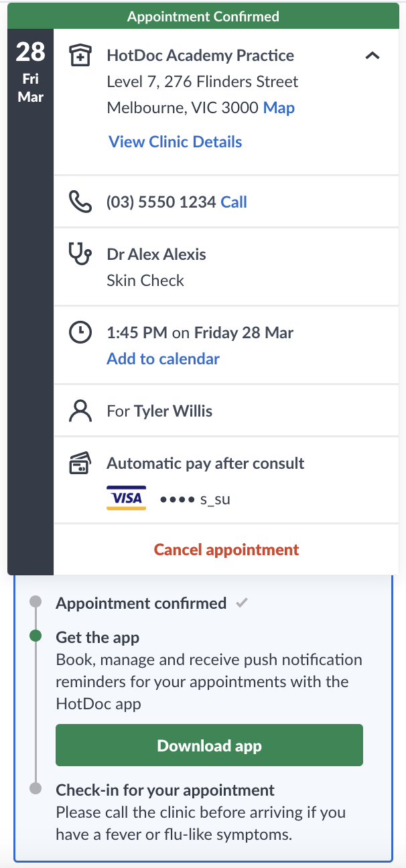The height and width of the screenshot is (868, 406).
Task: Collapse the clinic details chevron
Action: point(372,56)
